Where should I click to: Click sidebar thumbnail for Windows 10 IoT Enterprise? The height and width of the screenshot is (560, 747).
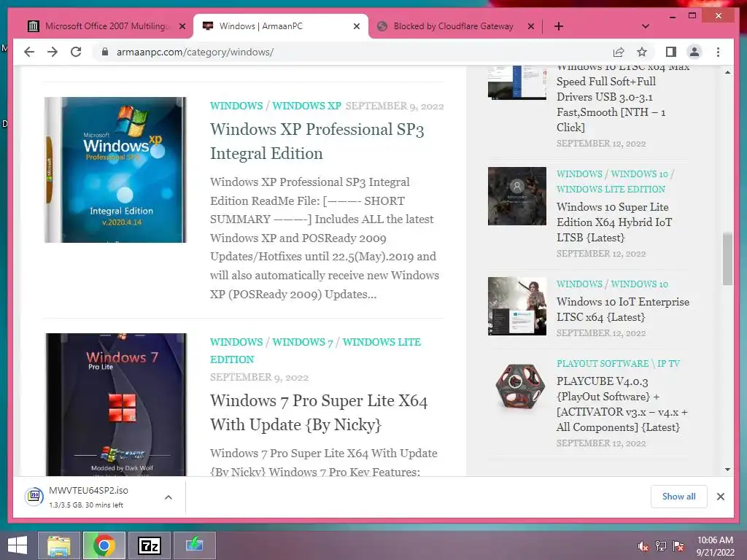(517, 306)
